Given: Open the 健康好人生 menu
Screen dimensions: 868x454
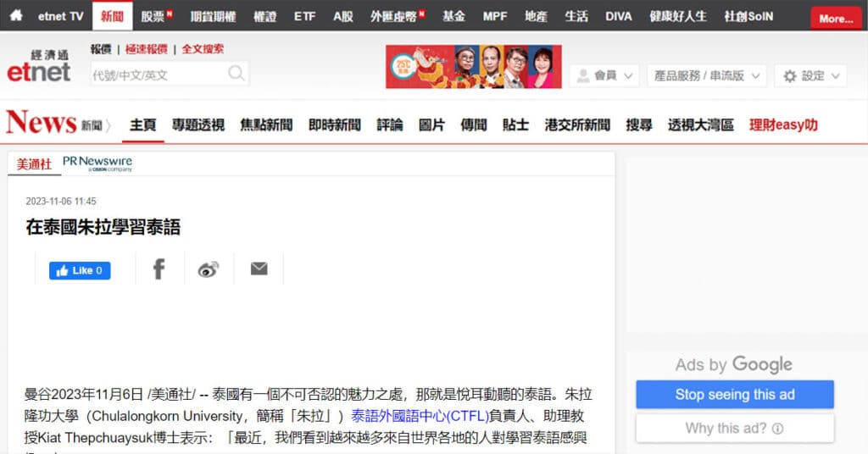Looking at the screenshot, I should [x=678, y=16].
